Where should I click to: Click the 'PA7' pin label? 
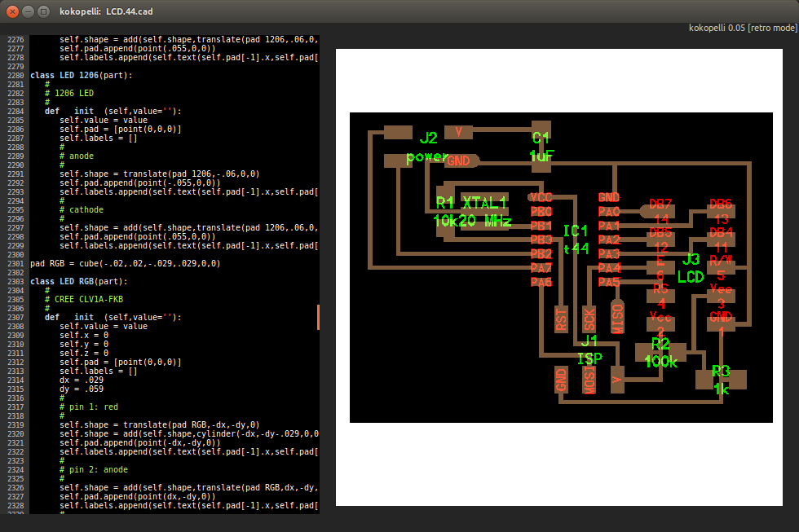click(x=541, y=268)
